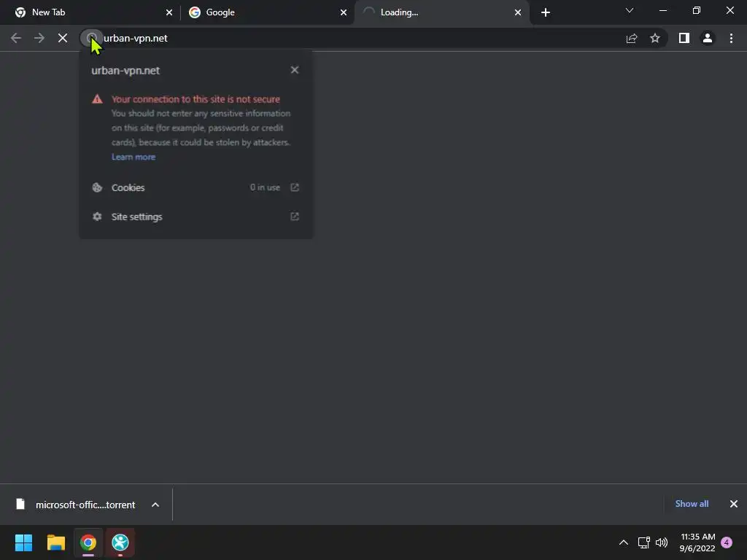Click urban-vpn.net popup heading
The height and width of the screenshot is (560, 747).
(x=125, y=71)
